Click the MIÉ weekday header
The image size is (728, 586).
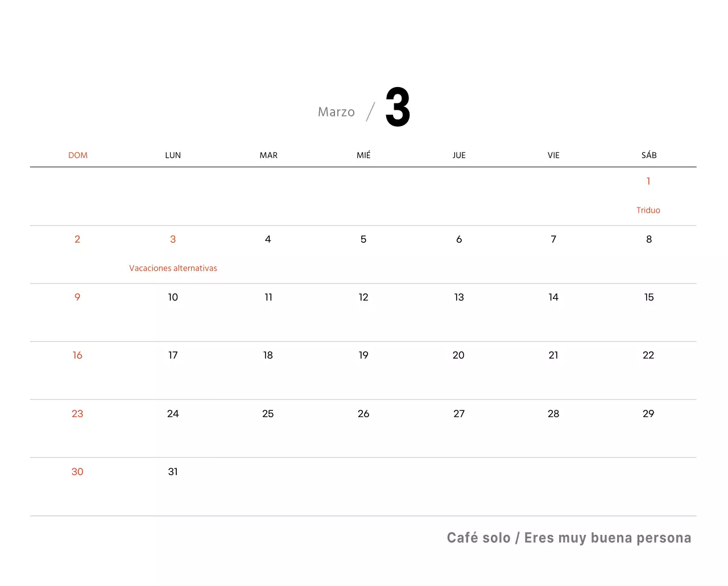point(363,155)
